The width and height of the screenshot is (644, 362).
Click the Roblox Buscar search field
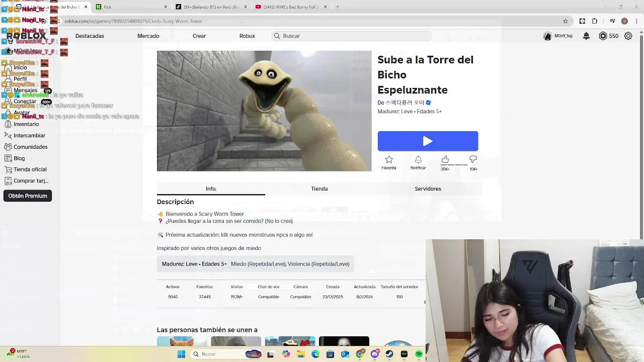351,36
